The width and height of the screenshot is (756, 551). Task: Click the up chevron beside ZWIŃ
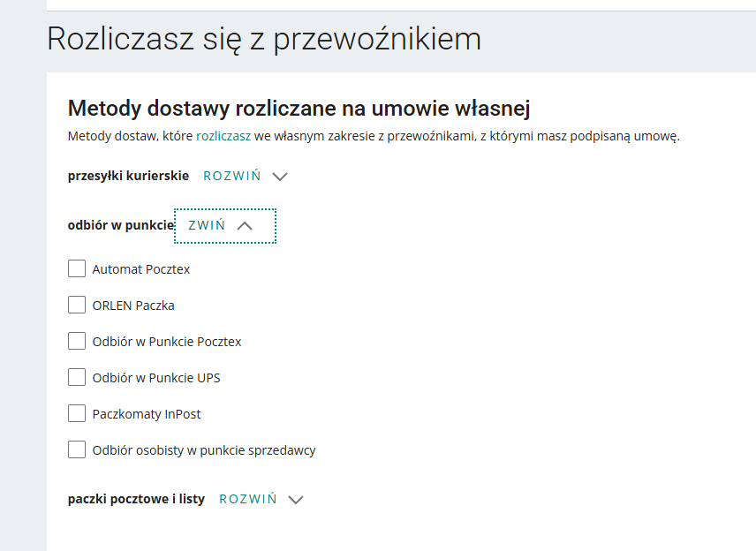point(245,225)
